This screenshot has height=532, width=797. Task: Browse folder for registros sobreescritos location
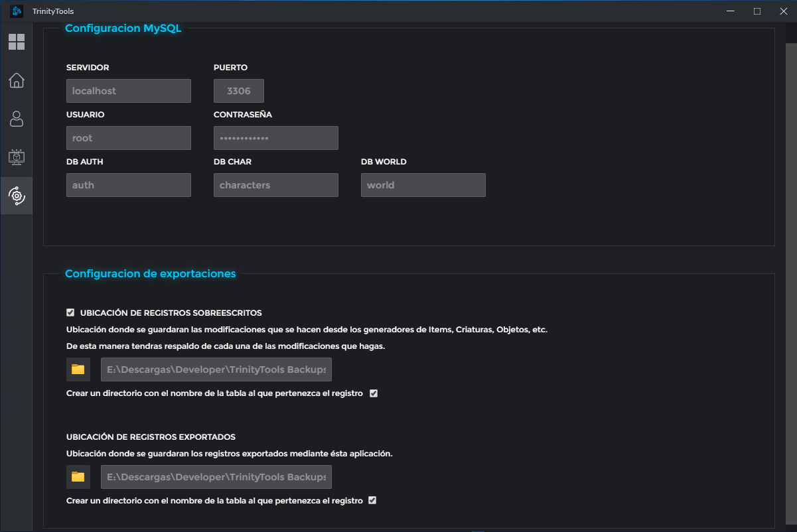(x=78, y=369)
